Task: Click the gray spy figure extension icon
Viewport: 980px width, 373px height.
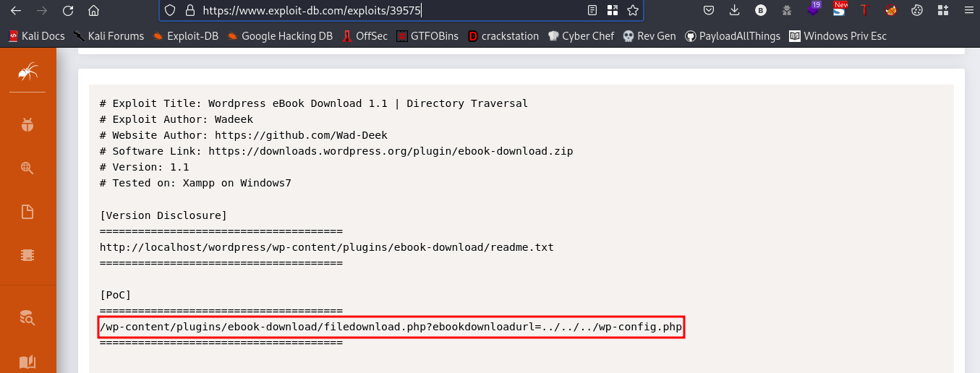Action: pyautogui.click(x=787, y=10)
